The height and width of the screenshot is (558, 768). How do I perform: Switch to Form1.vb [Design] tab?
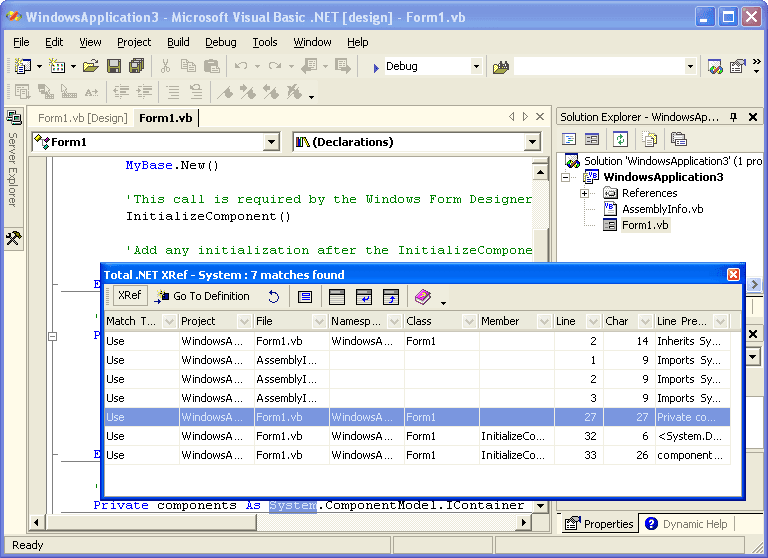(82, 118)
